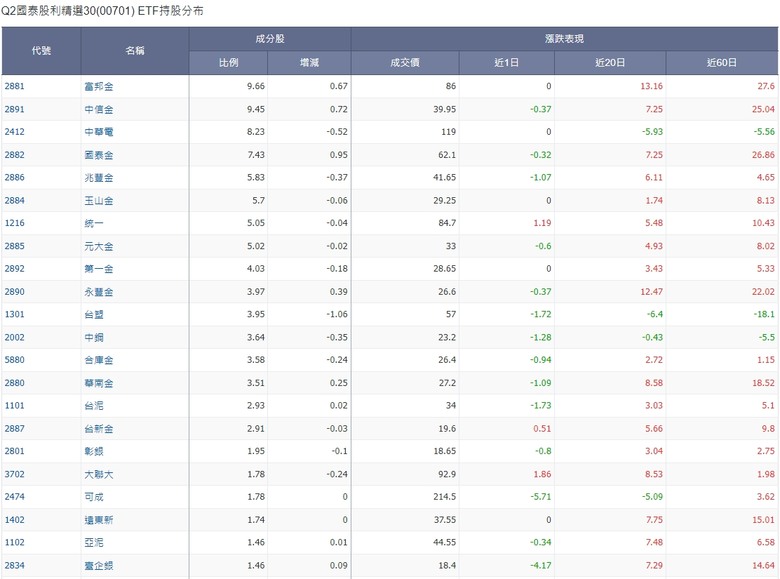Open the 富邦金 stock name link
Screen dimensions: 780x579
(x=98, y=87)
